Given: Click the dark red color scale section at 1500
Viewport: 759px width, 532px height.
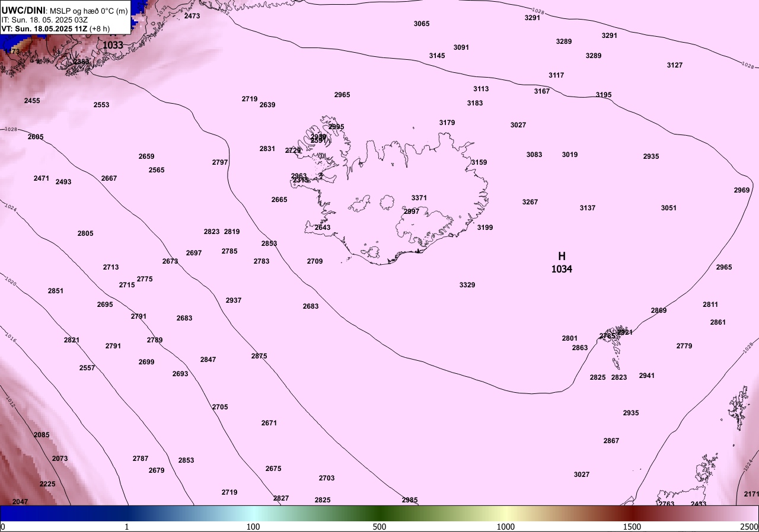Looking at the screenshot, I should coord(632,513).
